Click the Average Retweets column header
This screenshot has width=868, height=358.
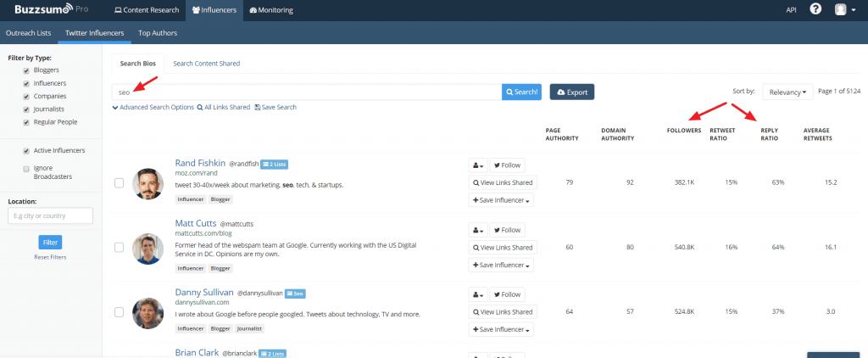click(818, 134)
